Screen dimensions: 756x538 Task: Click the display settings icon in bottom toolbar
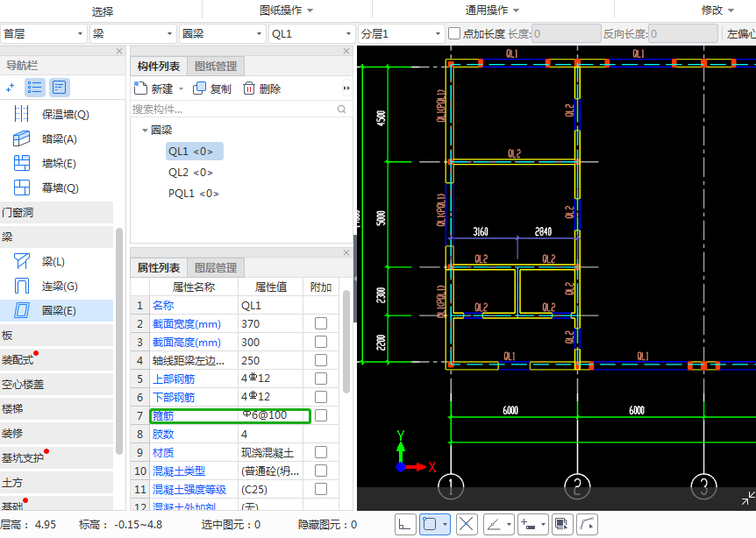pos(561,524)
